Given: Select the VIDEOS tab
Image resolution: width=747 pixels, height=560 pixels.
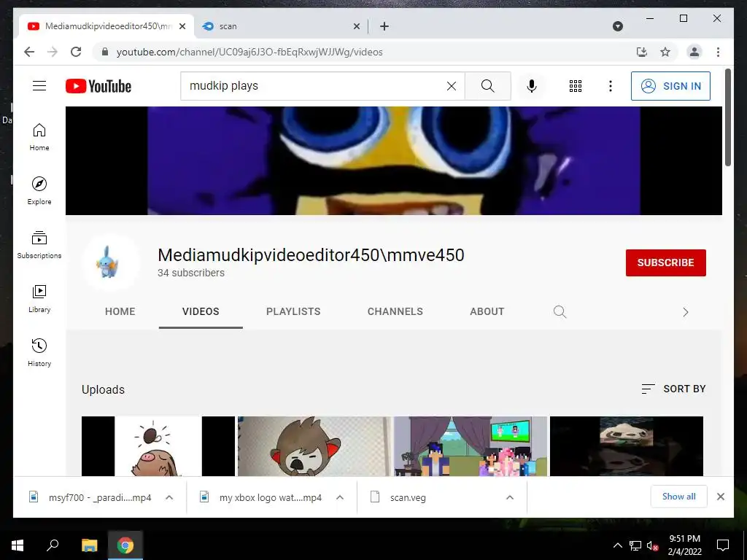Looking at the screenshot, I should [201, 311].
